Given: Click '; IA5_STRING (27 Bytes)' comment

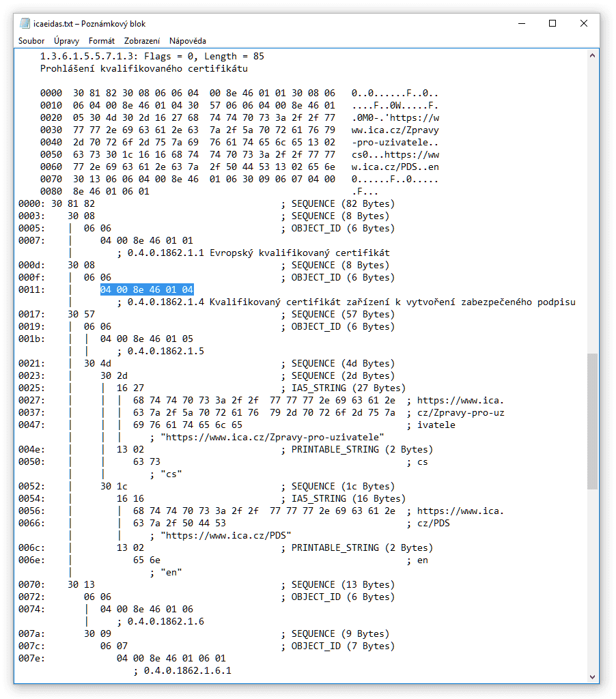Looking at the screenshot, I should coord(344,388).
